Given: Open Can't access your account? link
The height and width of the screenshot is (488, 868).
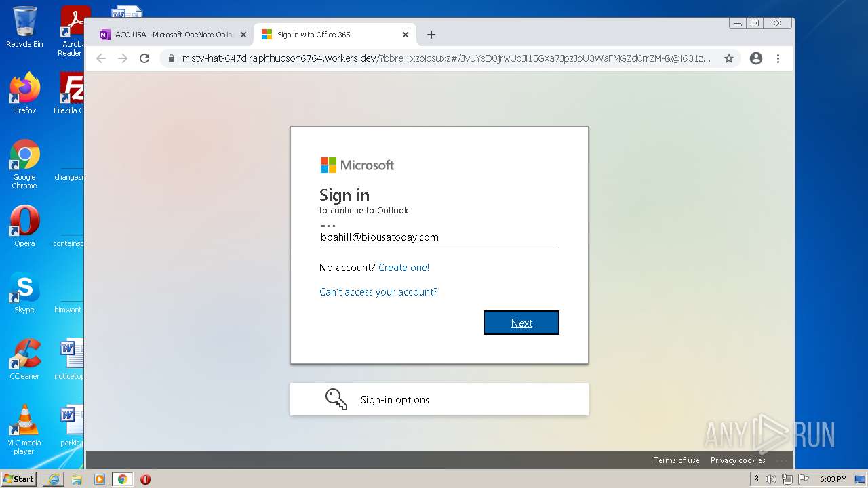Looking at the screenshot, I should 378,292.
